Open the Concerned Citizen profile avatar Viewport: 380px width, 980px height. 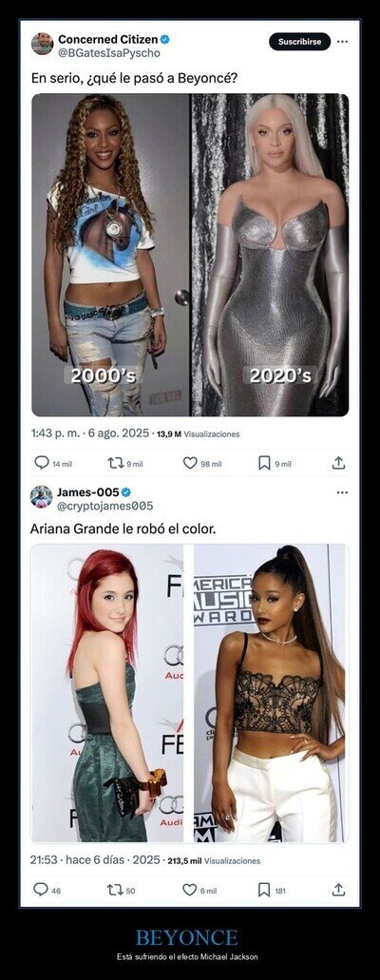click(42, 44)
